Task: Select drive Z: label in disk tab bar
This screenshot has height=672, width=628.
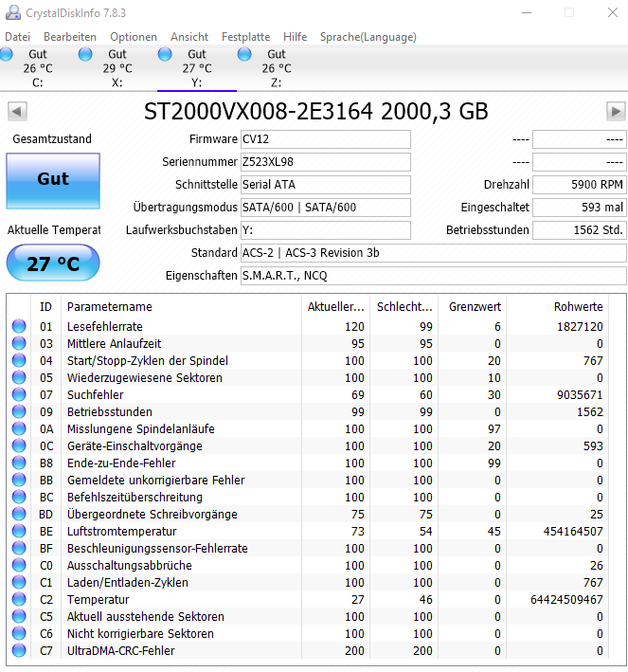Action: click(x=277, y=82)
